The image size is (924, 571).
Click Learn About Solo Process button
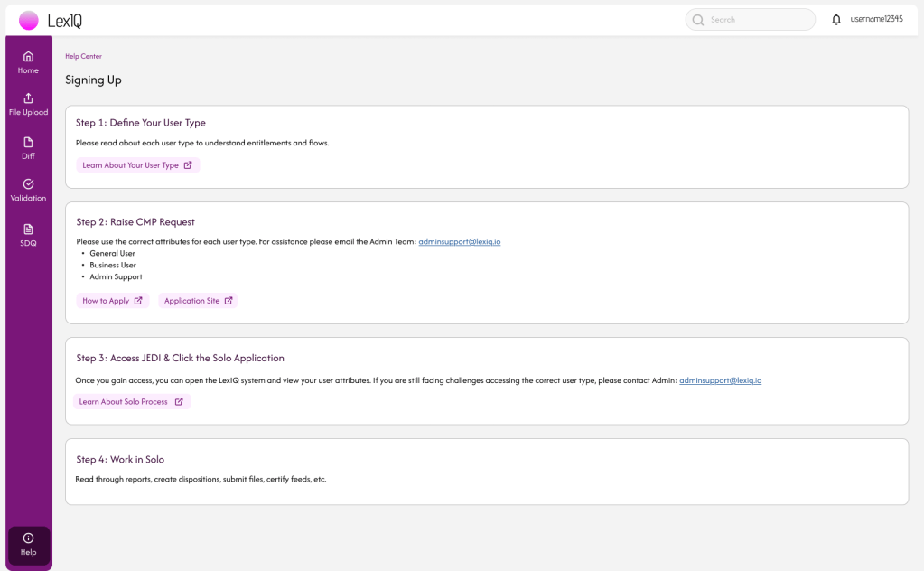coord(131,401)
